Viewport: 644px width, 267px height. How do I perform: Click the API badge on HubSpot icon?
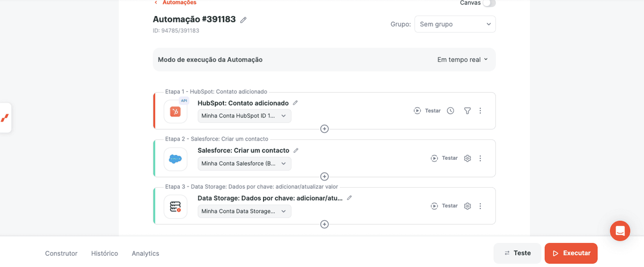click(184, 101)
